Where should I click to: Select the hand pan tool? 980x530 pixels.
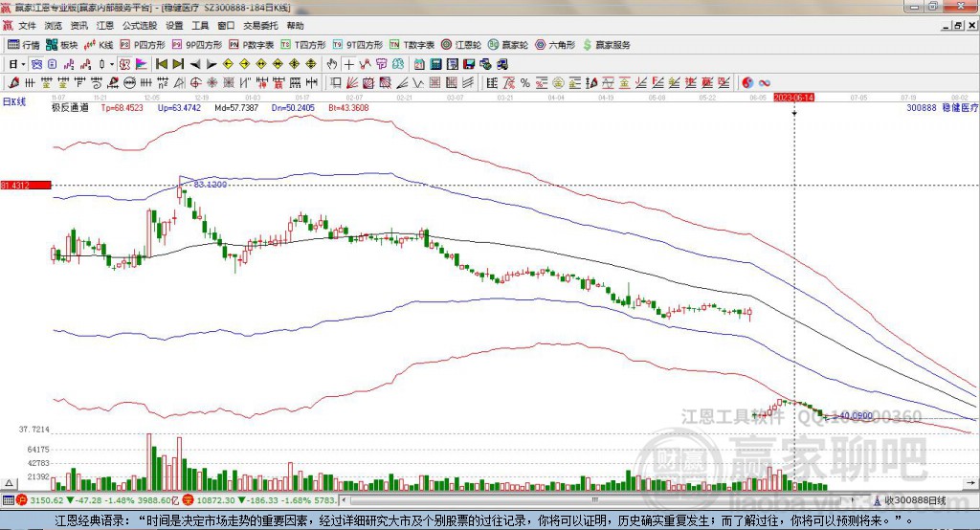tap(332, 64)
